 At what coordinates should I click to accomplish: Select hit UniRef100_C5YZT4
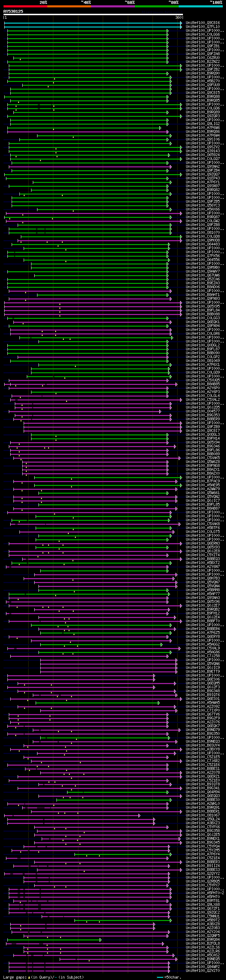pyautogui.click(x=203, y=555)
